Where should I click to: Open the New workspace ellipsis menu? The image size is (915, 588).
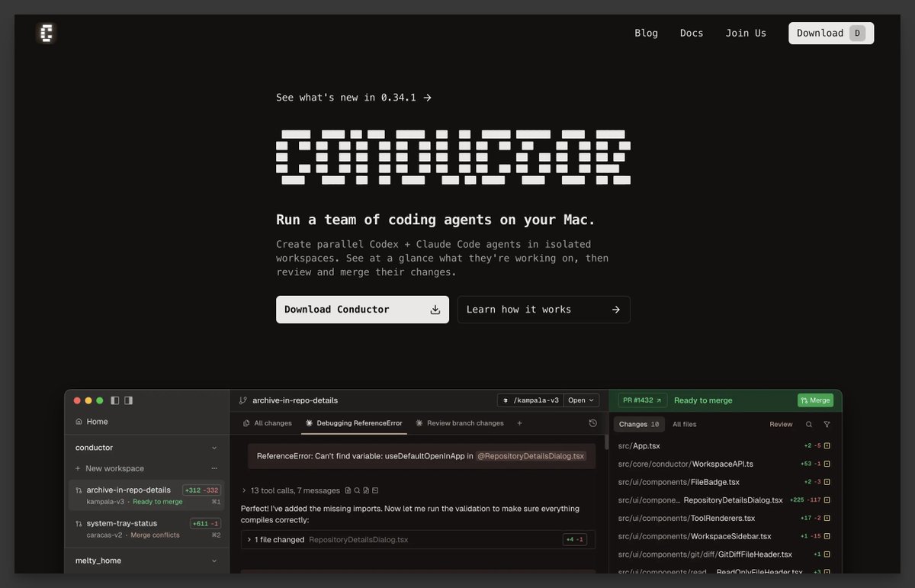214,468
